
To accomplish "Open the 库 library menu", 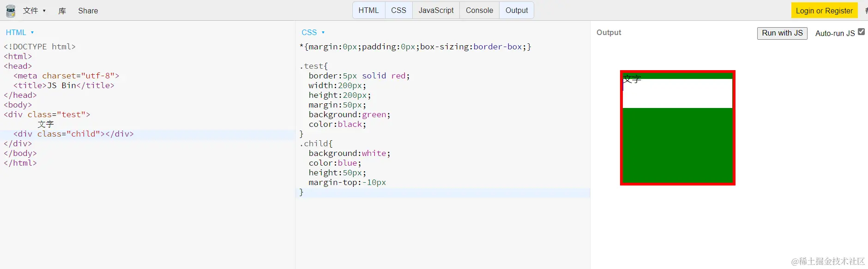I will click(x=62, y=11).
